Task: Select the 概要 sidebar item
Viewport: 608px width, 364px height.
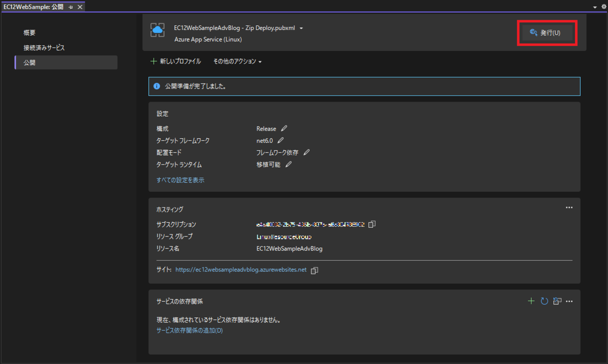Action: tap(29, 33)
